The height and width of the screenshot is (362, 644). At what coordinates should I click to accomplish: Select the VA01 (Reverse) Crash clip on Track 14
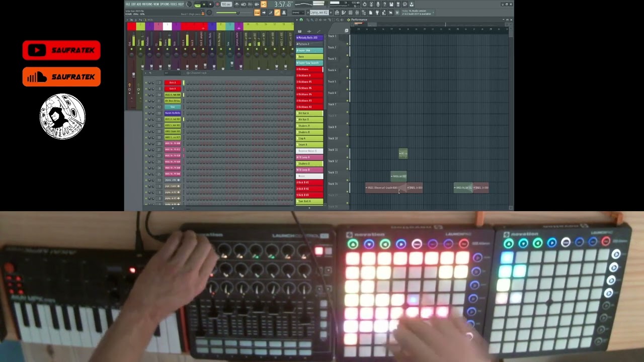point(386,188)
